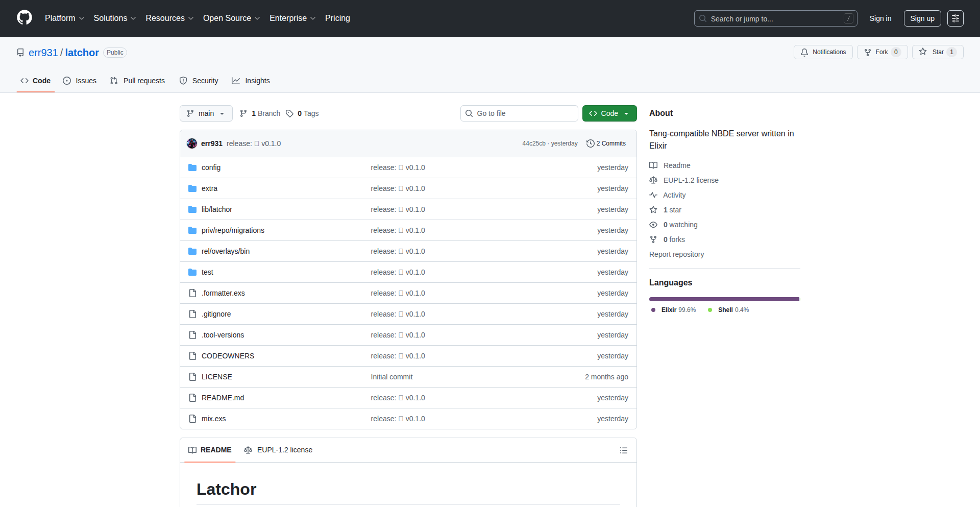Open the Elixir 99.6% language link
The image size is (980, 507).
[674, 310]
